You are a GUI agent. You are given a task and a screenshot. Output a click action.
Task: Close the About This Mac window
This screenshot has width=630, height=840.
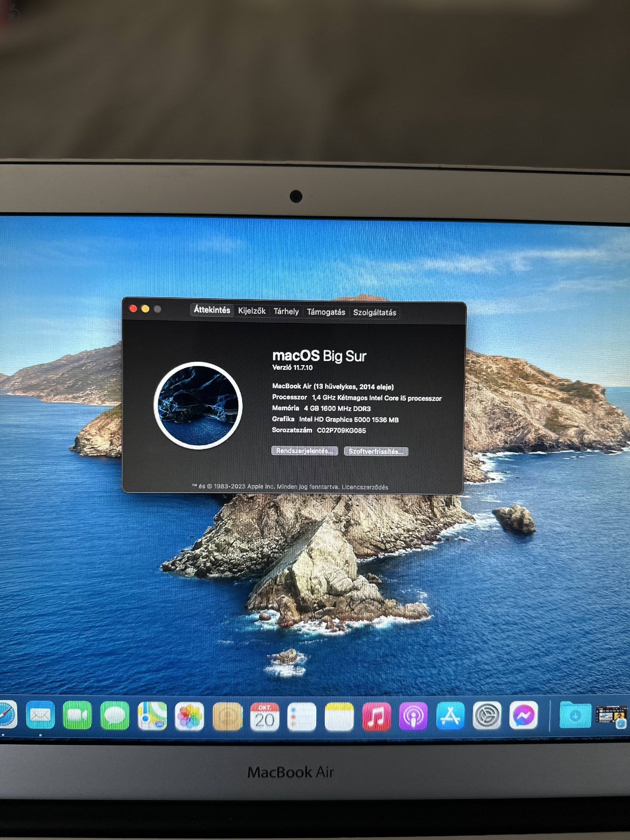pyautogui.click(x=133, y=308)
